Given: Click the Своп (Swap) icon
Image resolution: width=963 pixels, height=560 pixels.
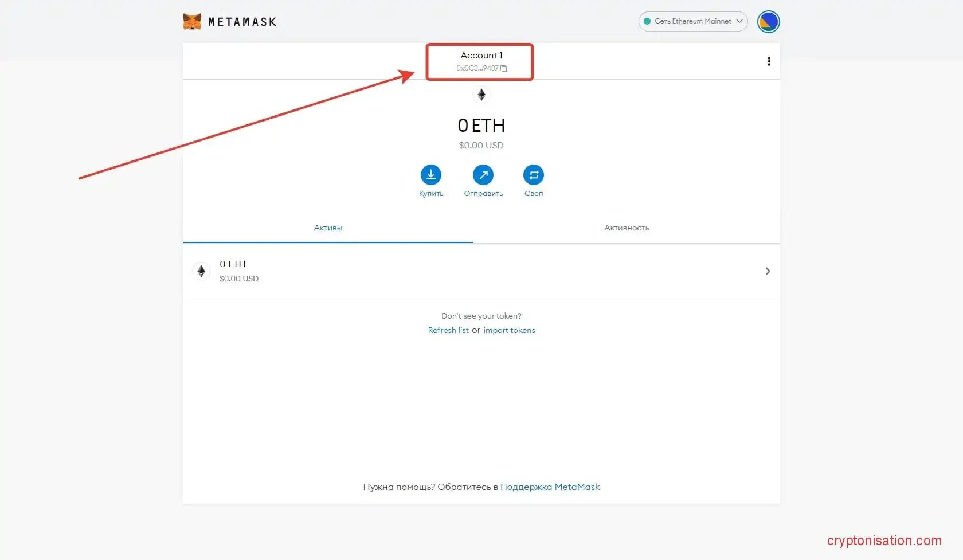Looking at the screenshot, I should (534, 175).
